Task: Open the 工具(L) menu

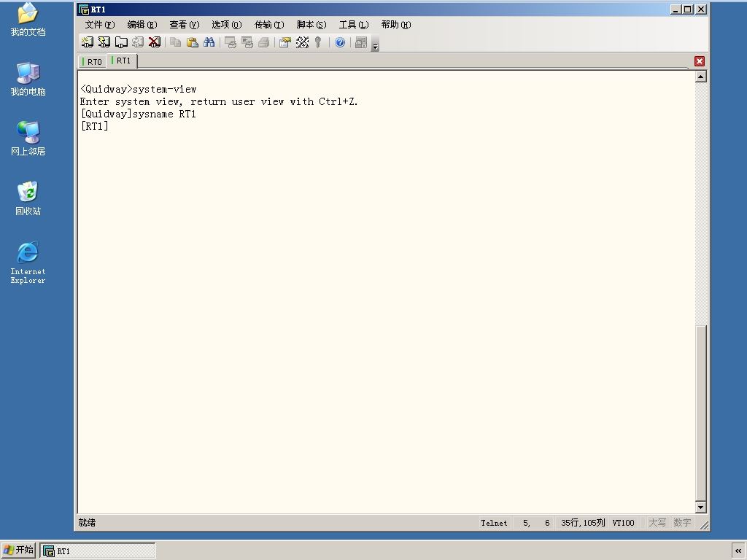Action: 354,24
